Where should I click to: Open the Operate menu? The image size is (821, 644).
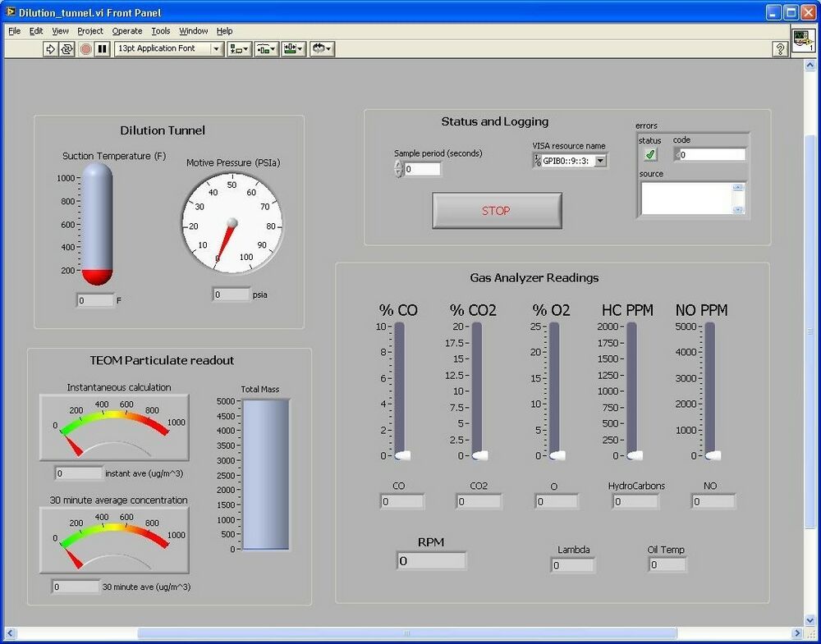[126, 30]
